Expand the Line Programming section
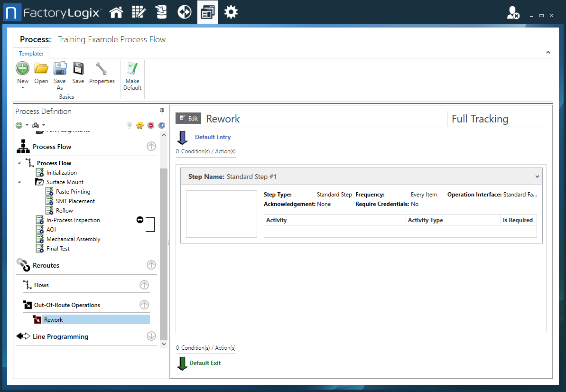Screen dimensions: 566x392 coord(151,336)
